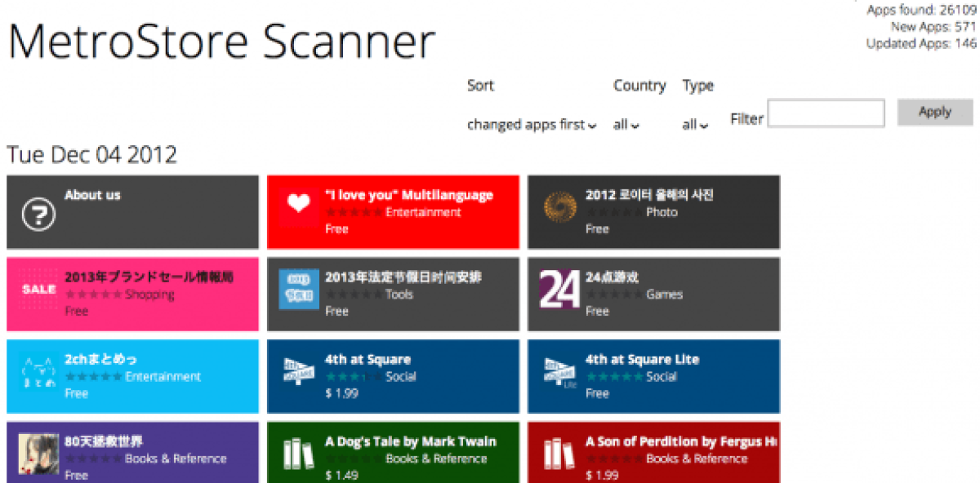Open the Sort "changed apps first" dropdown
The height and width of the screenshot is (483, 980).
point(532,125)
